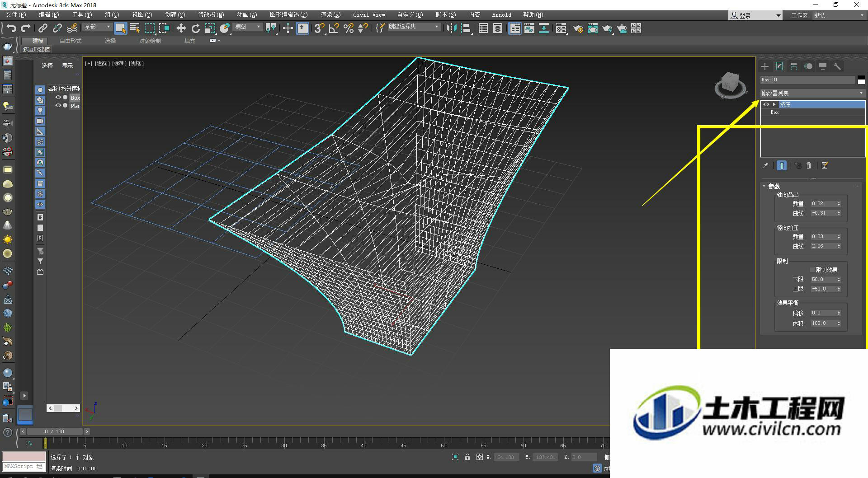This screenshot has height=478, width=868.
Task: Toggle the Layer Explorer icon
Action: [x=498, y=28]
